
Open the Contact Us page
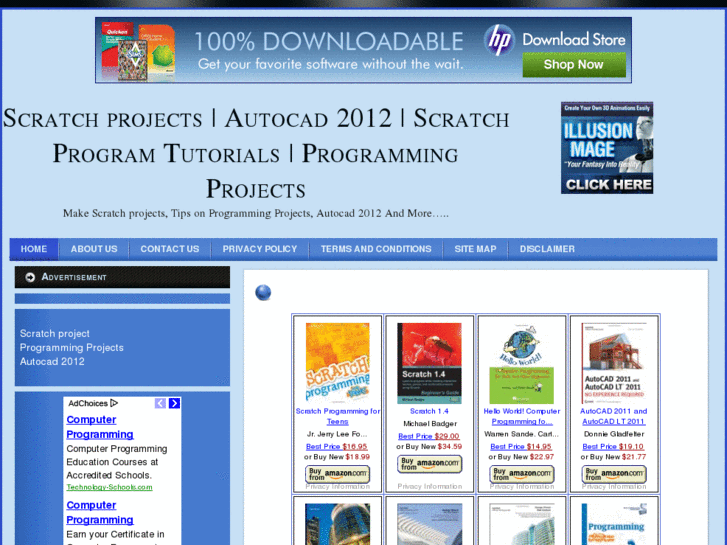[170, 249]
